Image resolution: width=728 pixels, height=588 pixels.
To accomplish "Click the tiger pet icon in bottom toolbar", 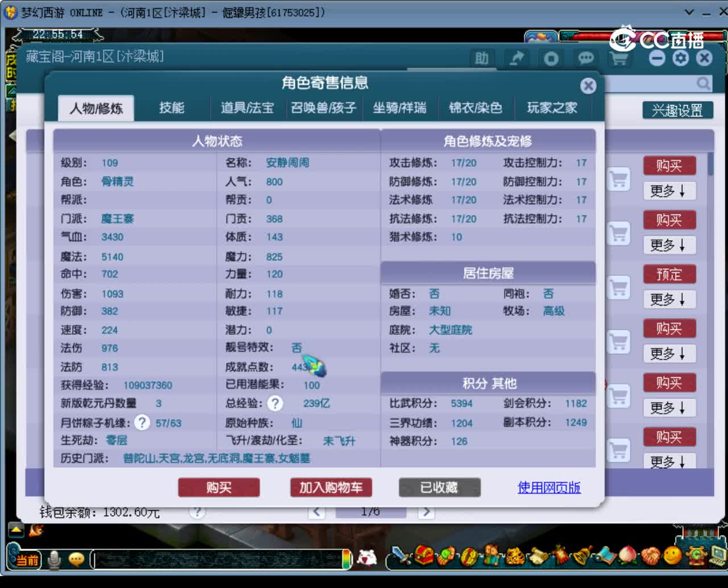I will coord(515,556).
